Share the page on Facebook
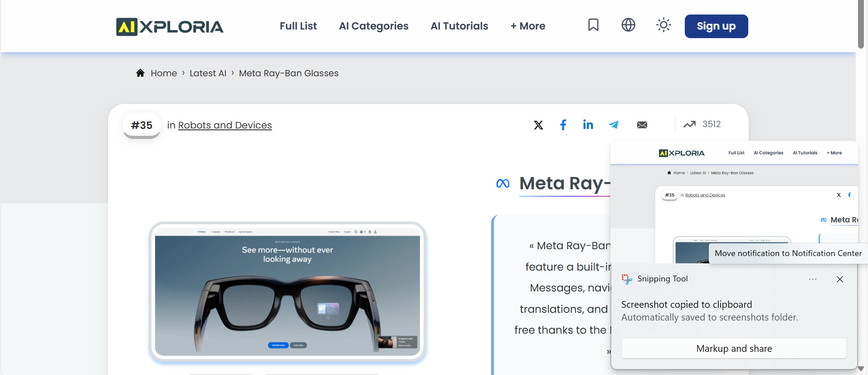This screenshot has height=375, width=868. coord(563,125)
